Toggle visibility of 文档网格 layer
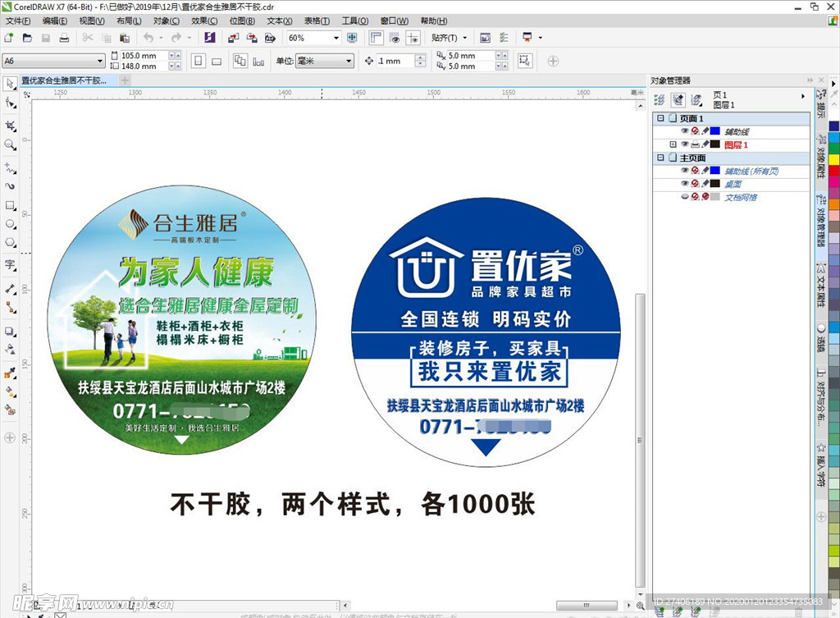Screen dimensions: 840x618 685,197
